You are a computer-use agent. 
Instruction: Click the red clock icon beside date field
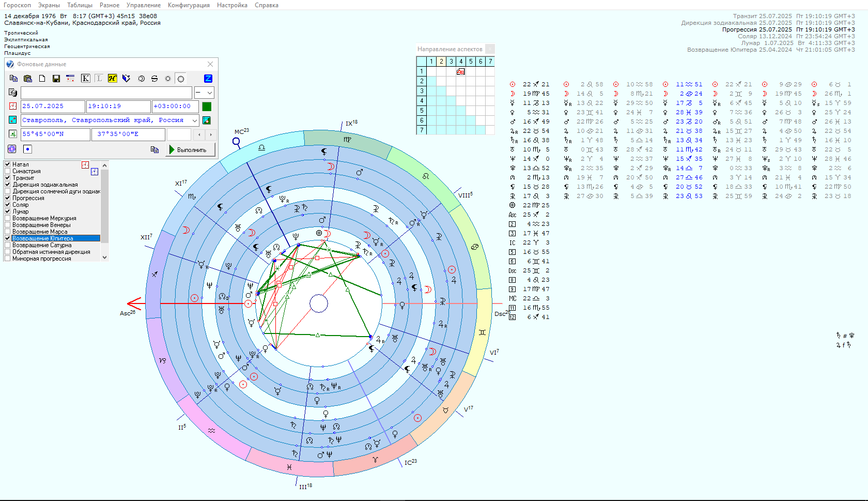[x=13, y=106]
